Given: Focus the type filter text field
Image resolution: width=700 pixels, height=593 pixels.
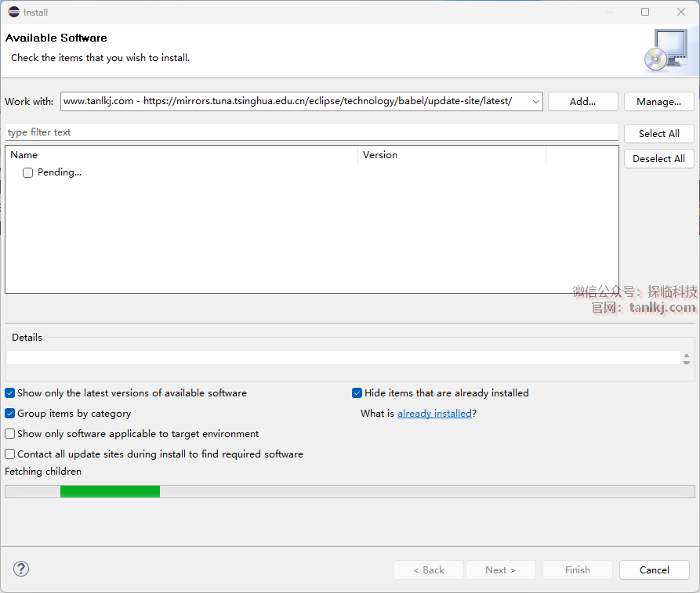Looking at the screenshot, I should click(x=311, y=132).
